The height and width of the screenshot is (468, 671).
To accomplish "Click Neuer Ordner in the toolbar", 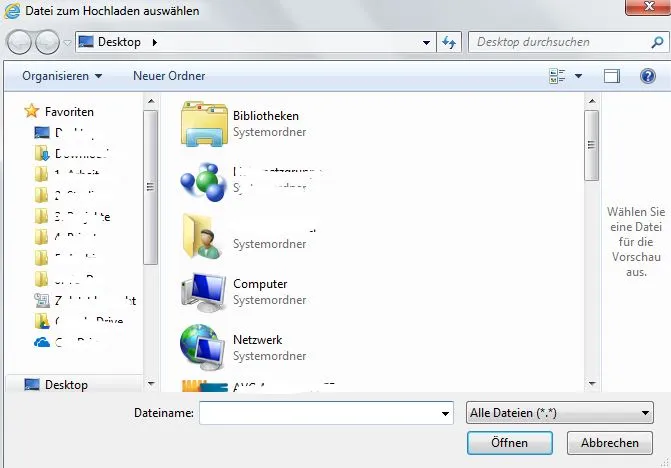I will pyautogui.click(x=169, y=76).
